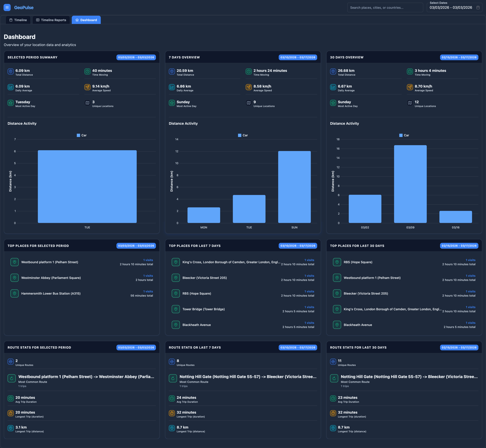Click the 12 Unique Locations map icon

410,103
